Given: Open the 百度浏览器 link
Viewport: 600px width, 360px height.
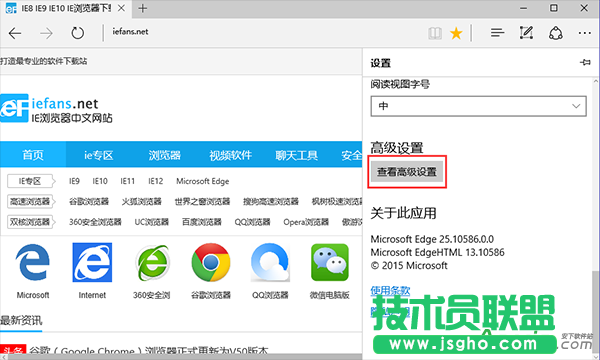Looking at the screenshot, I should point(202,222).
